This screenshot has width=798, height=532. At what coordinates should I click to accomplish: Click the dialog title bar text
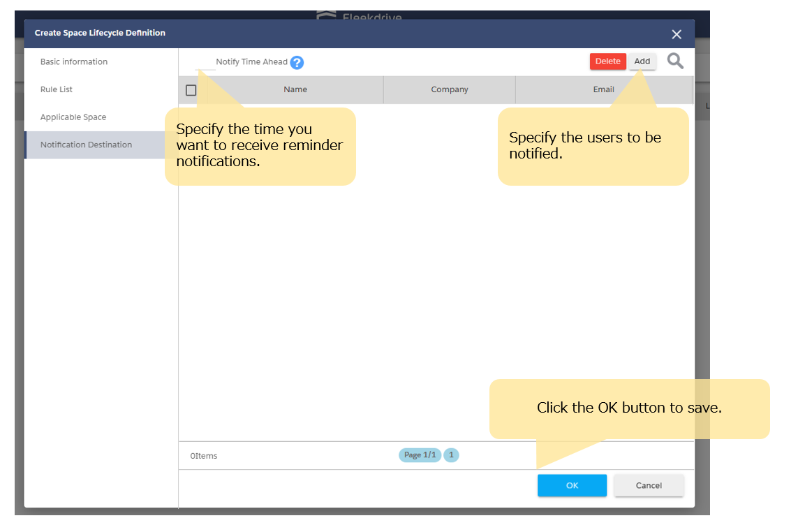click(100, 34)
